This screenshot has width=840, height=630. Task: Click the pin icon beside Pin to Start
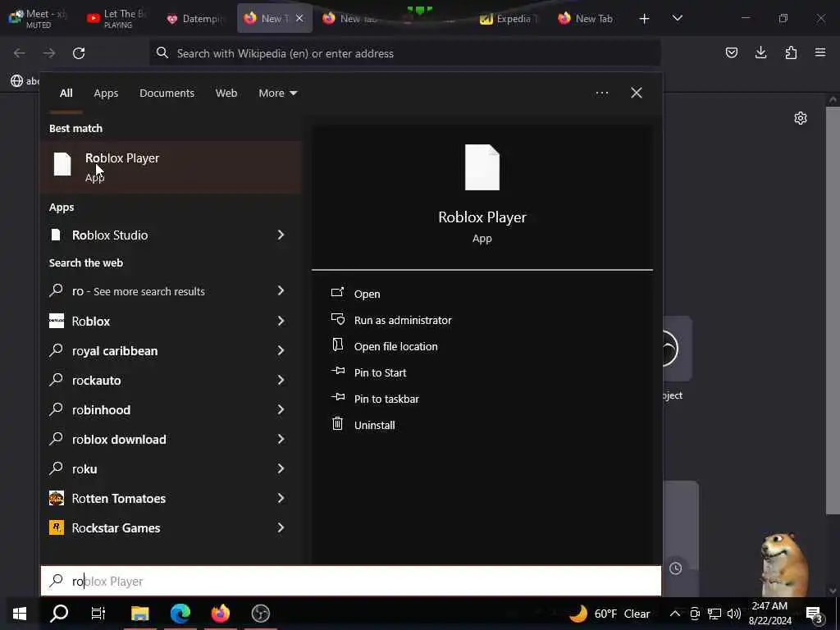point(337,371)
